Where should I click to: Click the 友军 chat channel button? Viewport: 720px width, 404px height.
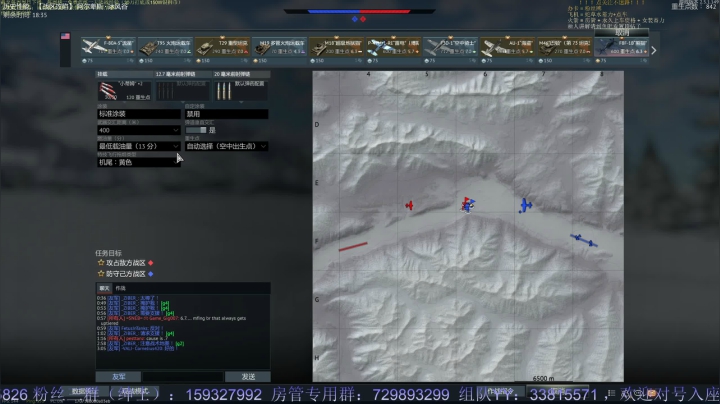tap(118, 376)
